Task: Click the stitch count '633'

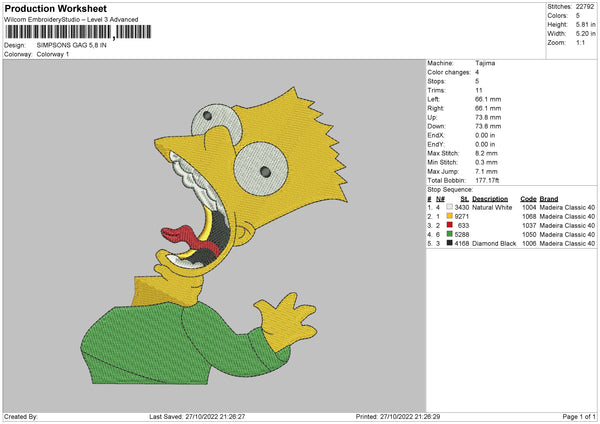Action: 463,225
